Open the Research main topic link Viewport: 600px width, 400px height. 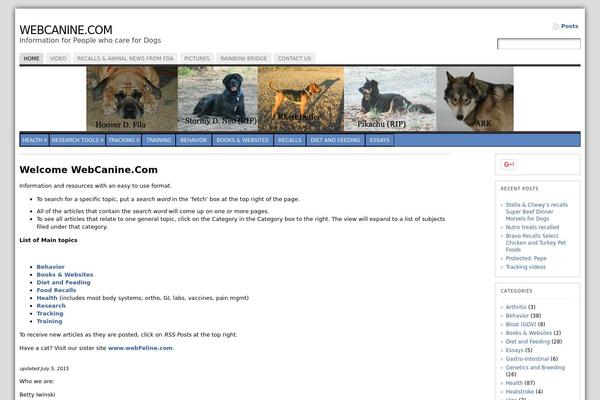[51, 305]
